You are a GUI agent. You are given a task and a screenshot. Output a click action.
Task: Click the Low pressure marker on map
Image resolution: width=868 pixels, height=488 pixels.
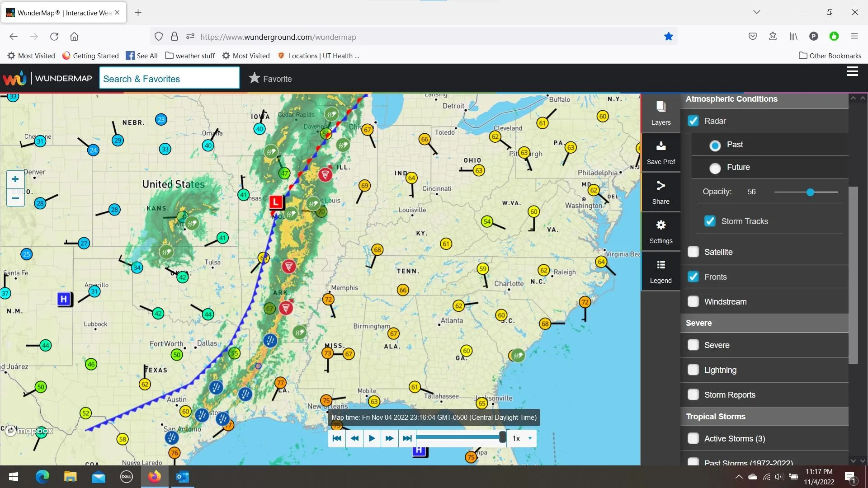coord(275,202)
